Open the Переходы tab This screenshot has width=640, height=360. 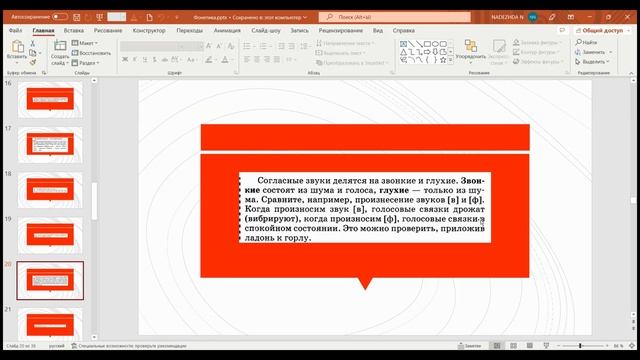pos(189,31)
